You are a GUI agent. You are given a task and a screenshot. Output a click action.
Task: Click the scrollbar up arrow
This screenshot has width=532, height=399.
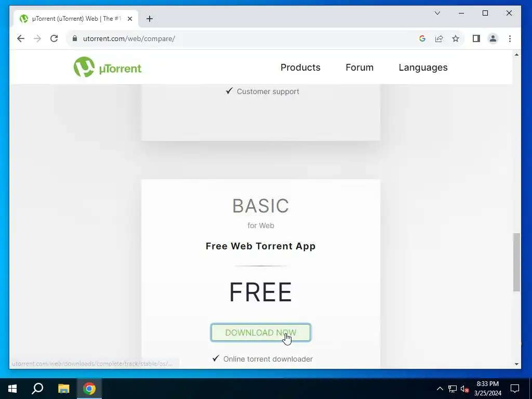pos(516,55)
